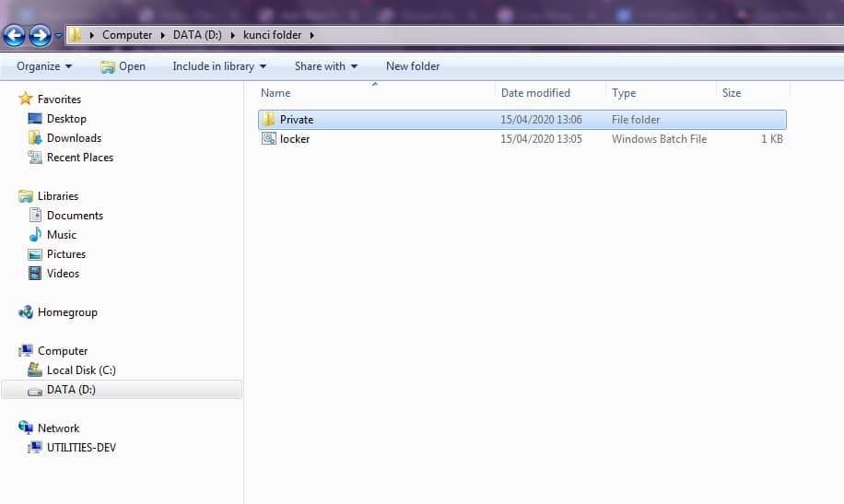
Task: Expand the arrow after DATA (D:) in breadcrumb
Action: [232, 36]
